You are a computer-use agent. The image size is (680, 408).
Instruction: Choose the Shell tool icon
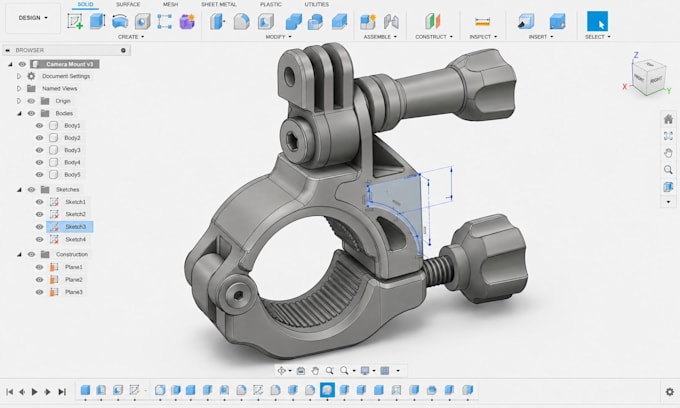pyautogui.click(x=265, y=21)
